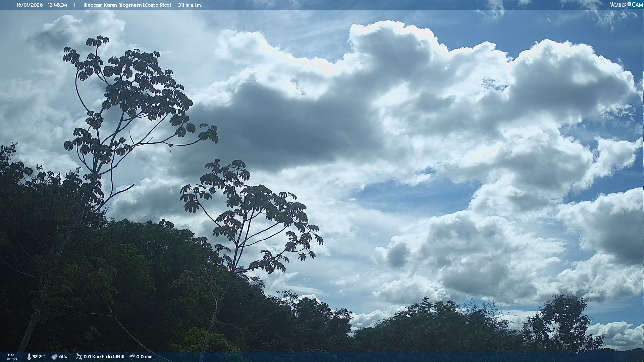Click the Webcam Karen Mogensen title

point(112,5)
